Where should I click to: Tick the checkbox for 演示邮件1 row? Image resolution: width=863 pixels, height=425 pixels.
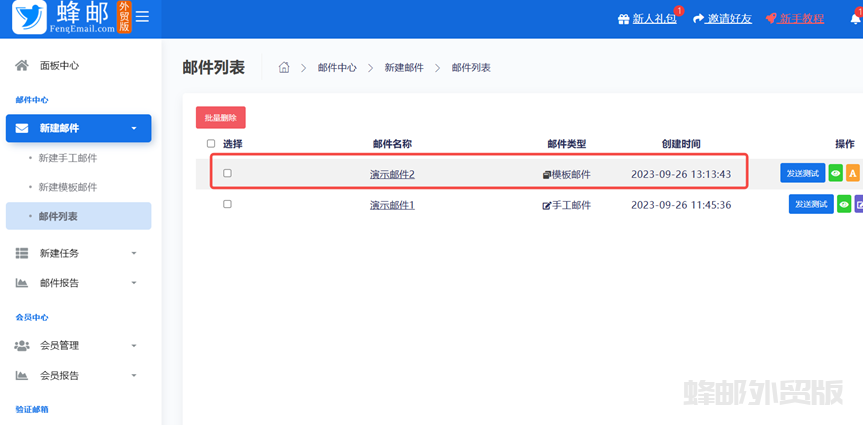click(x=227, y=204)
